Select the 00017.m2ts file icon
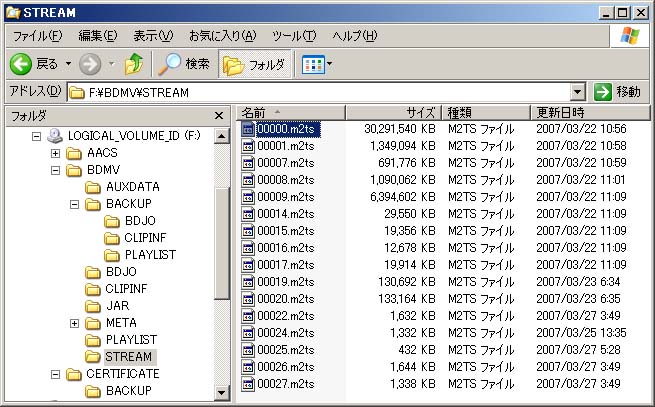Image resolution: width=655 pixels, height=407 pixels. point(248,265)
